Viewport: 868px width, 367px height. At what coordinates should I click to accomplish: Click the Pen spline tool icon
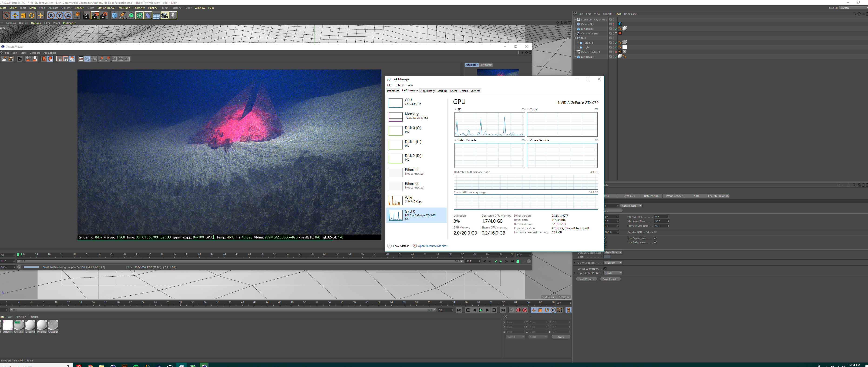click(x=123, y=16)
